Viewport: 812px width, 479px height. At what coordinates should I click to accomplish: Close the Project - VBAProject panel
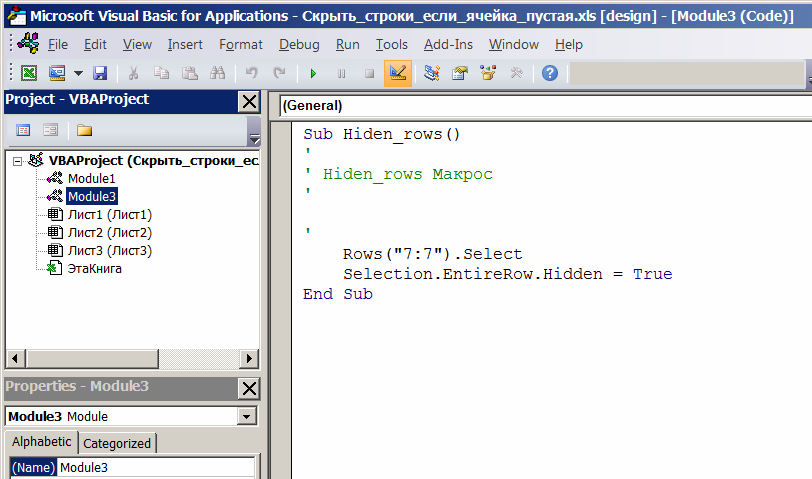[x=249, y=101]
